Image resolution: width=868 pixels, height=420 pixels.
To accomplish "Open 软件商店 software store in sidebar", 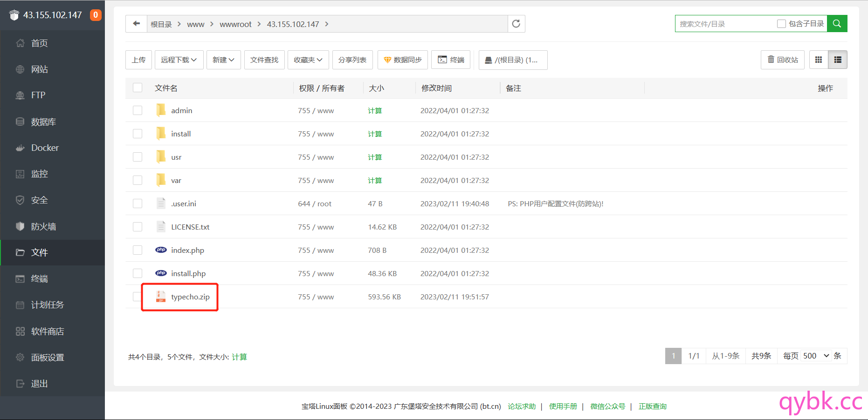I will (53, 331).
